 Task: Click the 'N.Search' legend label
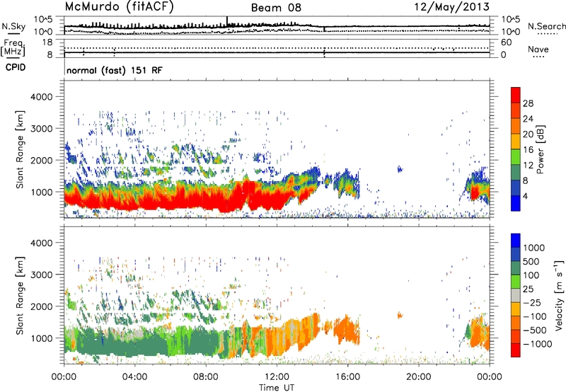point(547,26)
